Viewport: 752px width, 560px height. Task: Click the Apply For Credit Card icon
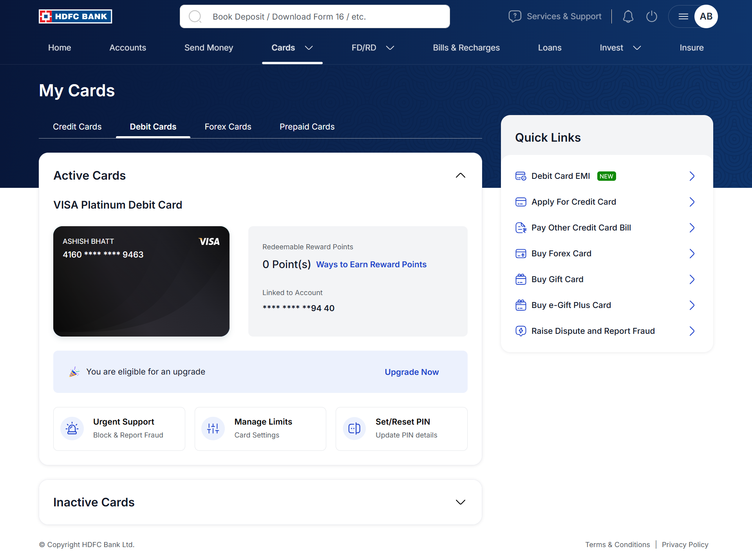pyautogui.click(x=521, y=202)
